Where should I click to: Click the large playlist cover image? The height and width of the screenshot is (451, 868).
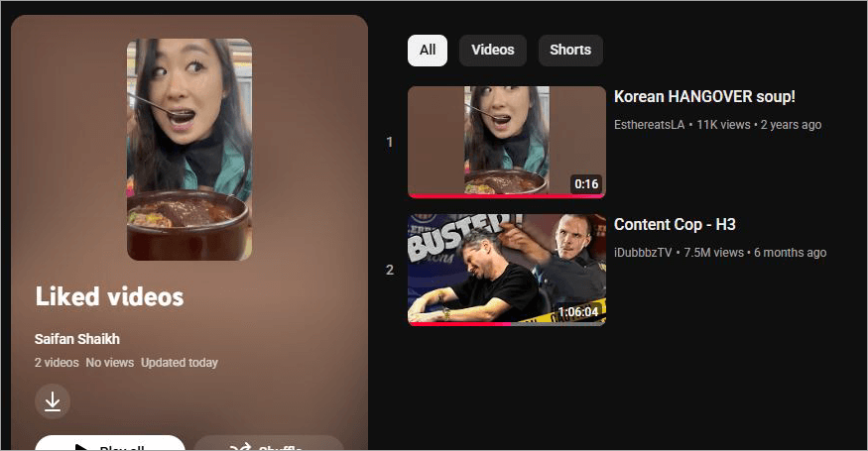tap(189, 150)
